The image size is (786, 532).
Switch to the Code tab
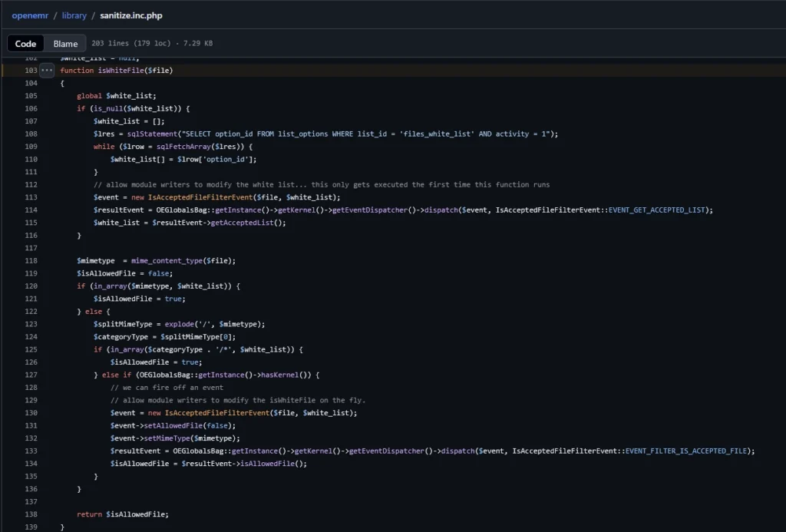point(25,44)
